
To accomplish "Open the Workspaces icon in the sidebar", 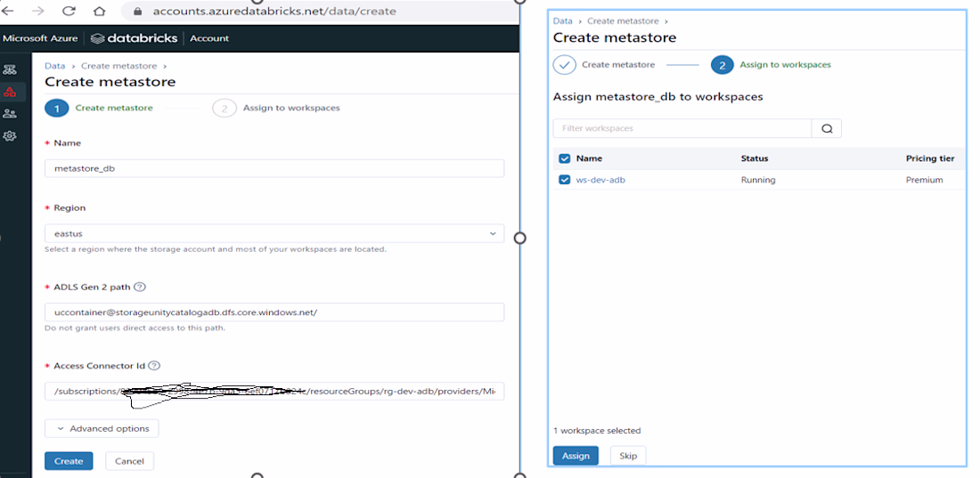I will [x=10, y=70].
